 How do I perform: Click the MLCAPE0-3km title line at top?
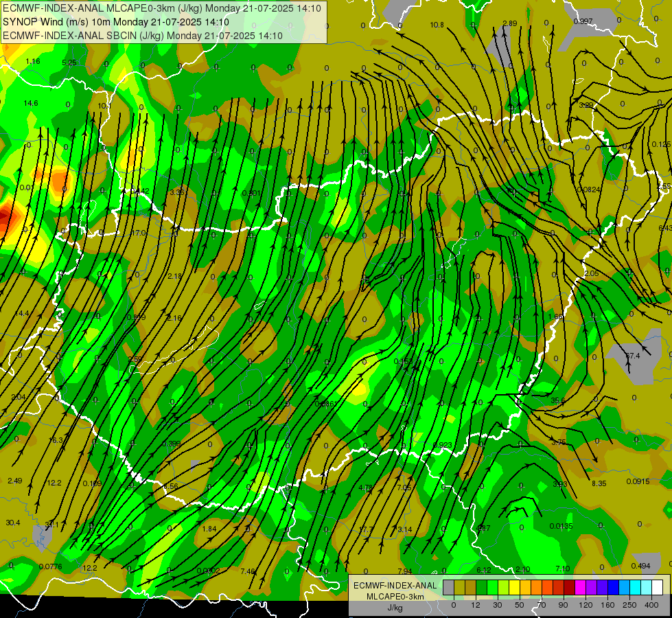coord(161,8)
